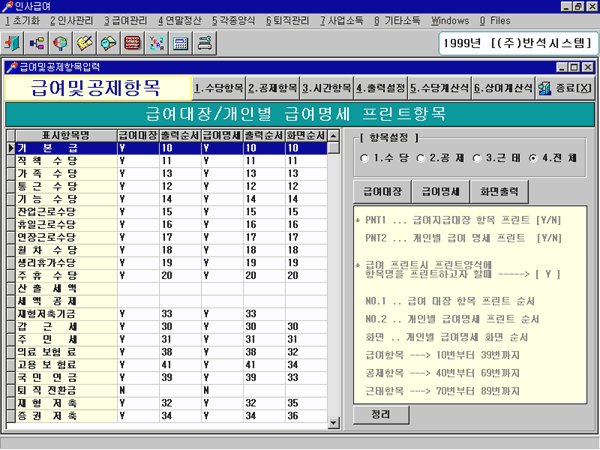The height and width of the screenshot is (450, 600).
Task: Click the organization chart toolbar icon
Action: (37, 44)
